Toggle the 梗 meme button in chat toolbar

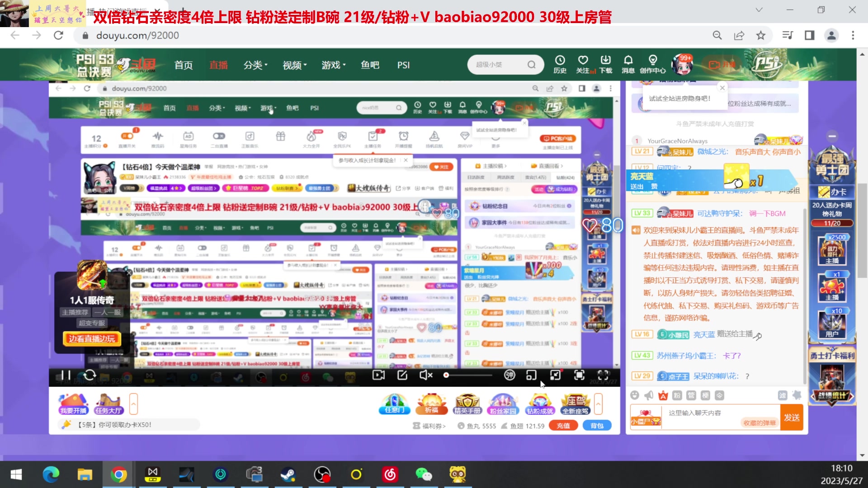[705, 395]
